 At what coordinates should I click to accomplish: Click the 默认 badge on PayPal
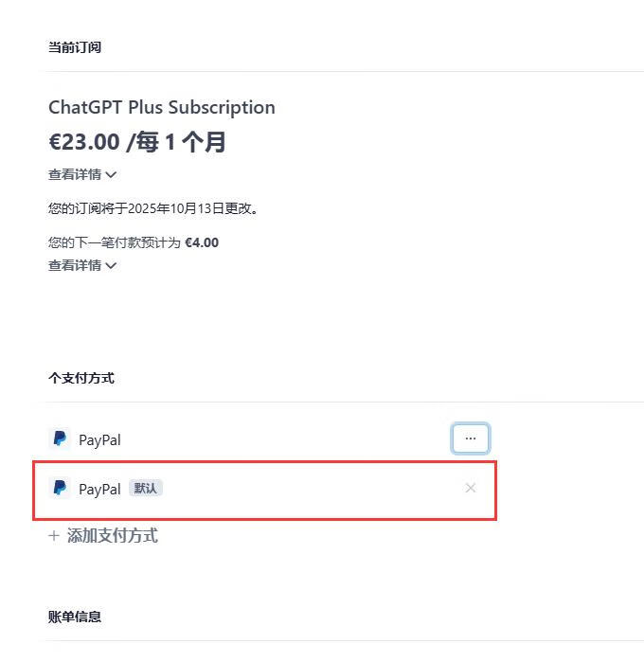[x=146, y=489]
